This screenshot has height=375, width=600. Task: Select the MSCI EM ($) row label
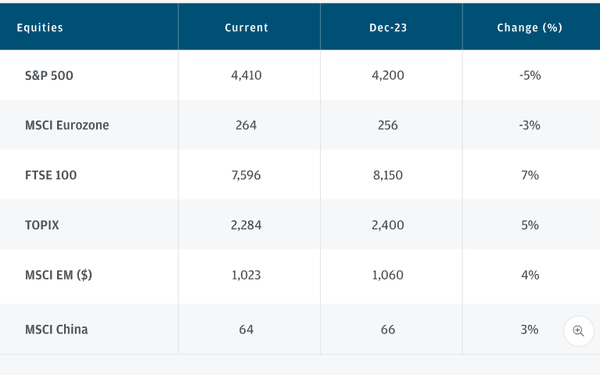59,275
